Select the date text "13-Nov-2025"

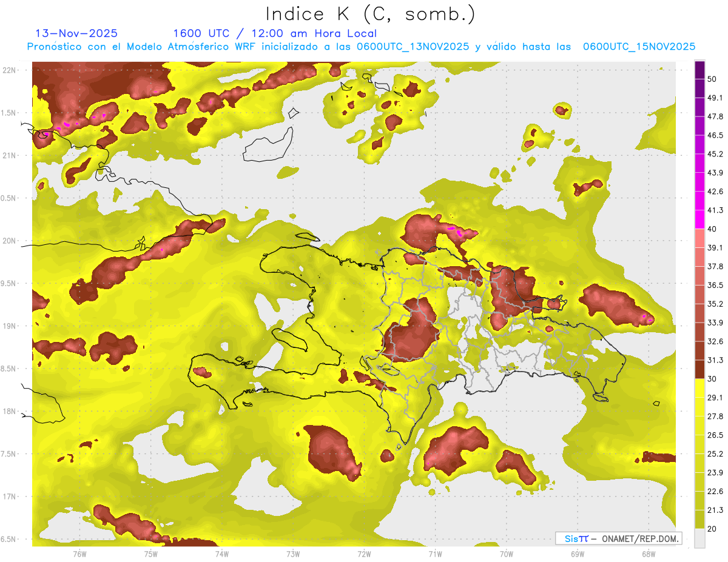(76, 33)
